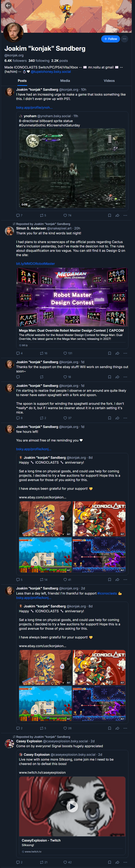Switch to the Videos tab

[109, 81]
